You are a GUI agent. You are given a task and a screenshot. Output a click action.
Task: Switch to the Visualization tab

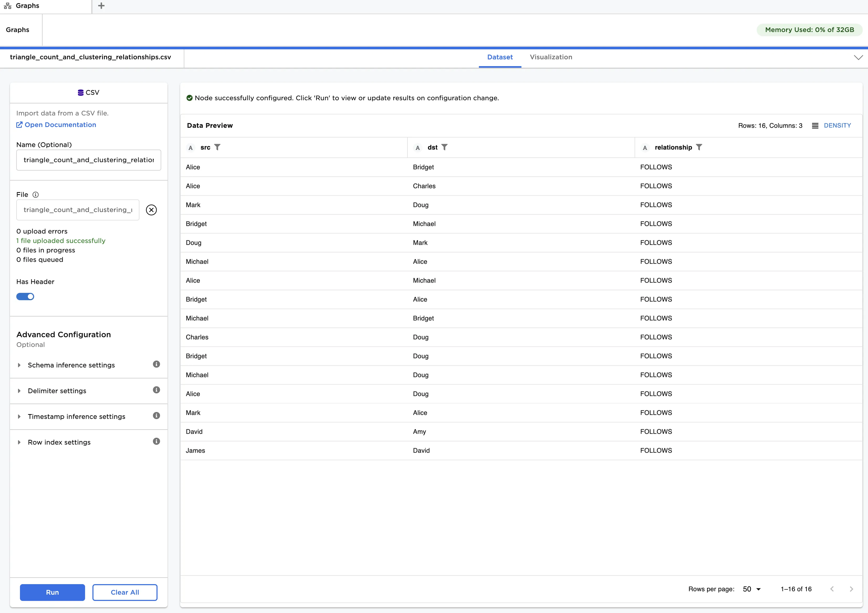(x=551, y=57)
